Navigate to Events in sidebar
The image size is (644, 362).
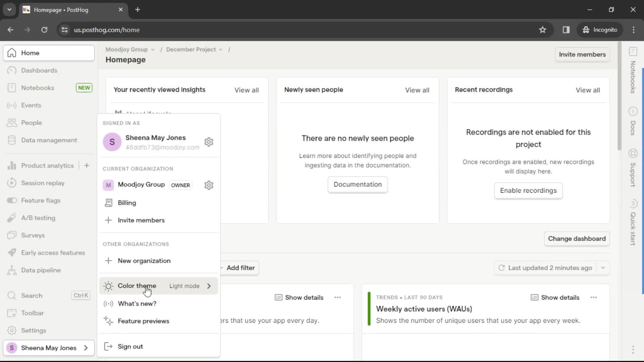click(x=31, y=105)
